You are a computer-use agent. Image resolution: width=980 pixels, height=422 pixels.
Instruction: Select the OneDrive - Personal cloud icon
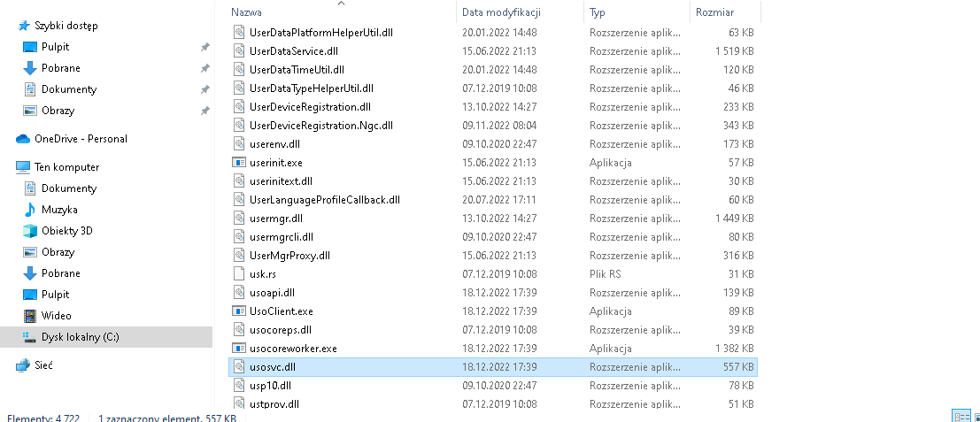coord(23,139)
